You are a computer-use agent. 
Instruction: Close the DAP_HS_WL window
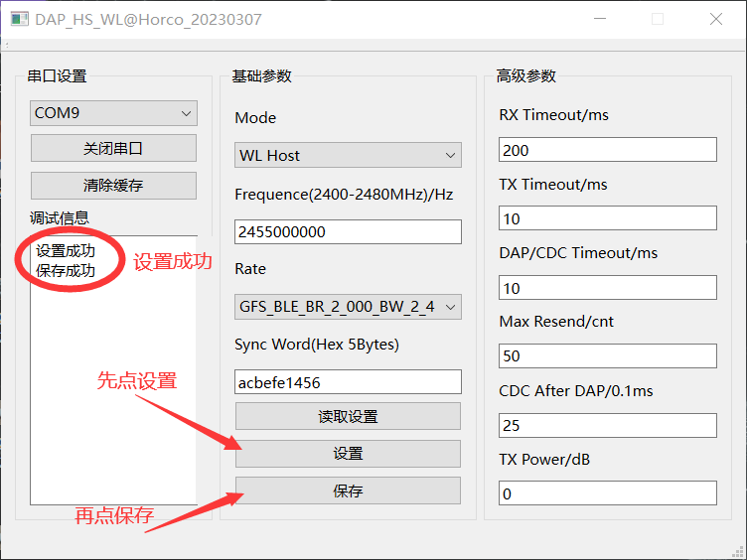pos(715,19)
